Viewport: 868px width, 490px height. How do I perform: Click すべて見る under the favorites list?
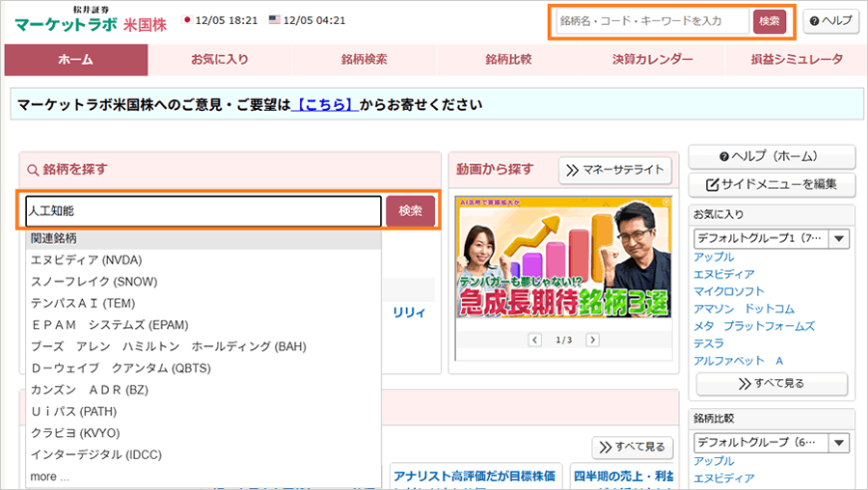pos(773,383)
